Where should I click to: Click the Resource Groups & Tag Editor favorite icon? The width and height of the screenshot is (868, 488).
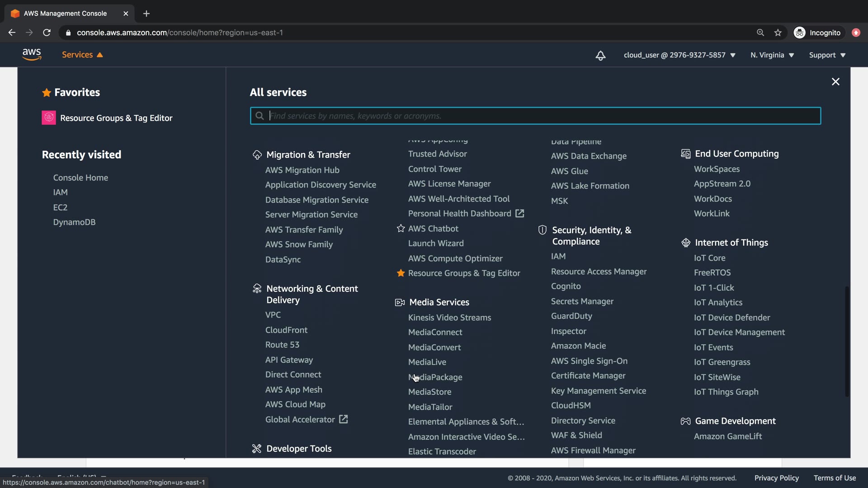(49, 118)
